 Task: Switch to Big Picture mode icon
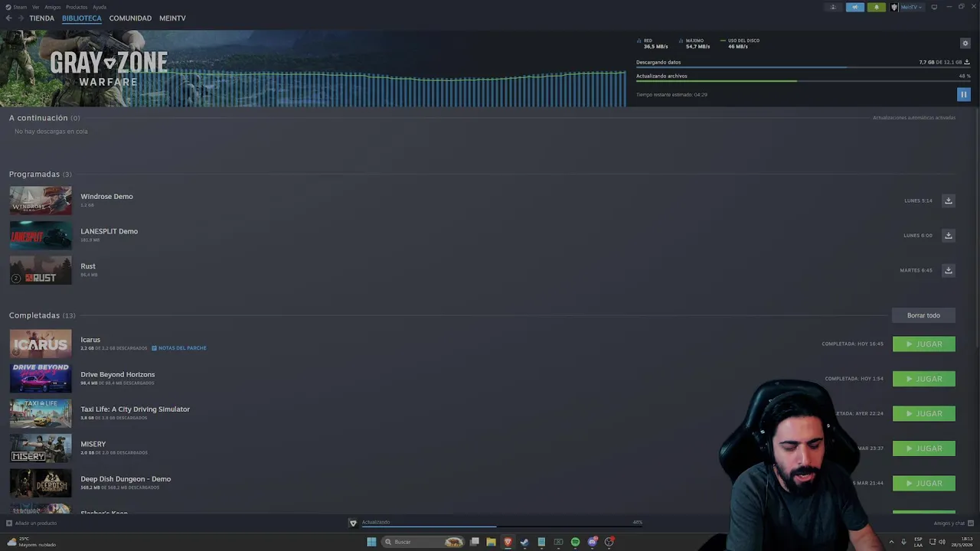pyautogui.click(x=934, y=7)
